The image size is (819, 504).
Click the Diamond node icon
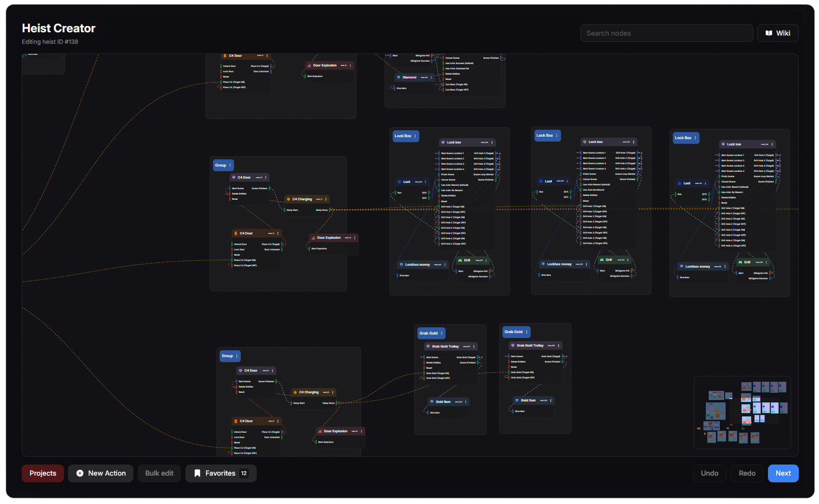(x=399, y=77)
